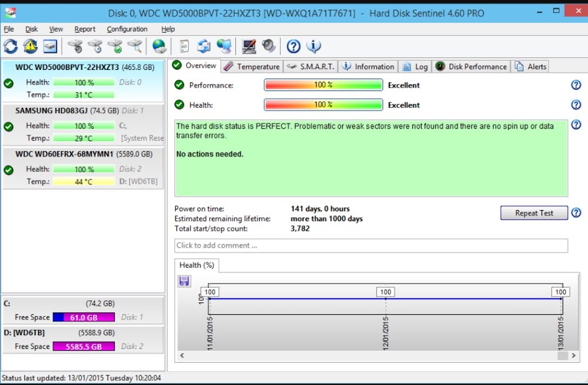The image size is (588, 385).
Task: Save the health graph using floppy disk icon
Action: [x=184, y=281]
